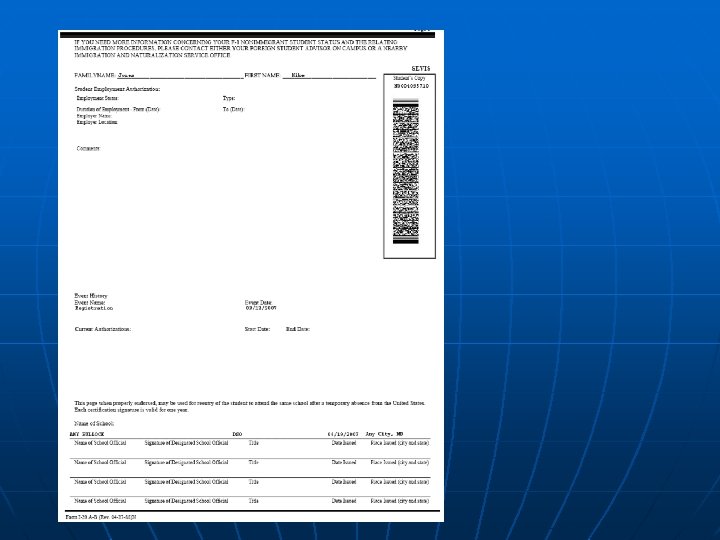Click the "Student's Copy" label
This screenshot has width=720, height=540.
[409, 79]
